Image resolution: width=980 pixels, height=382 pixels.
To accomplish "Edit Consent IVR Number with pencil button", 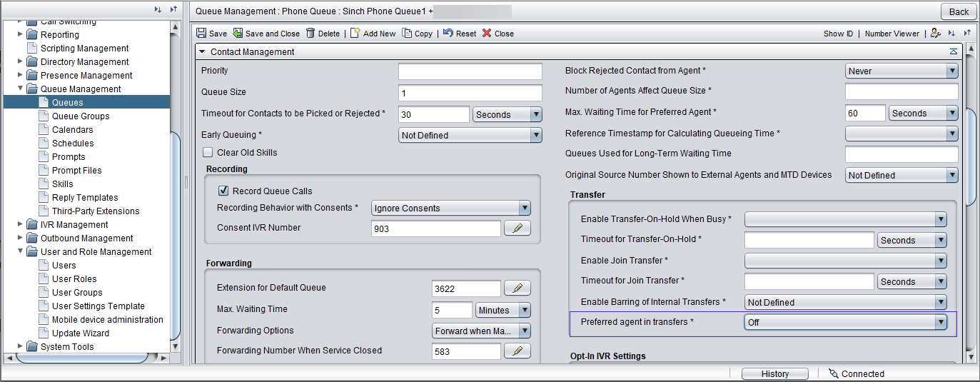I will click(x=518, y=228).
